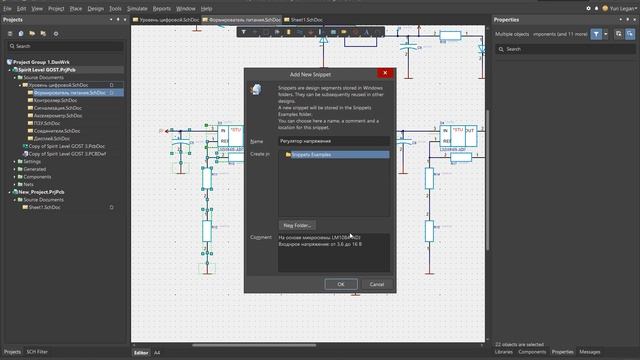640x360 pixels.
Task: Open the notifications bell icon
Action: (596, 8)
